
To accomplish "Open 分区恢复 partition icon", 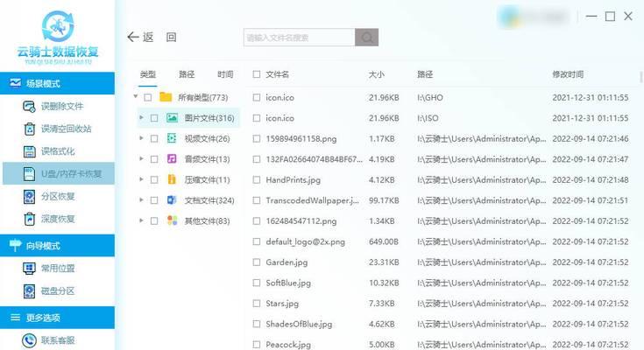I will [29, 197].
